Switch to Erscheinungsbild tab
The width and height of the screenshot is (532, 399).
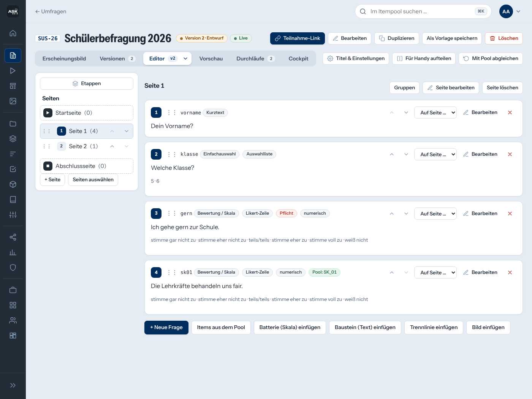[64, 59]
